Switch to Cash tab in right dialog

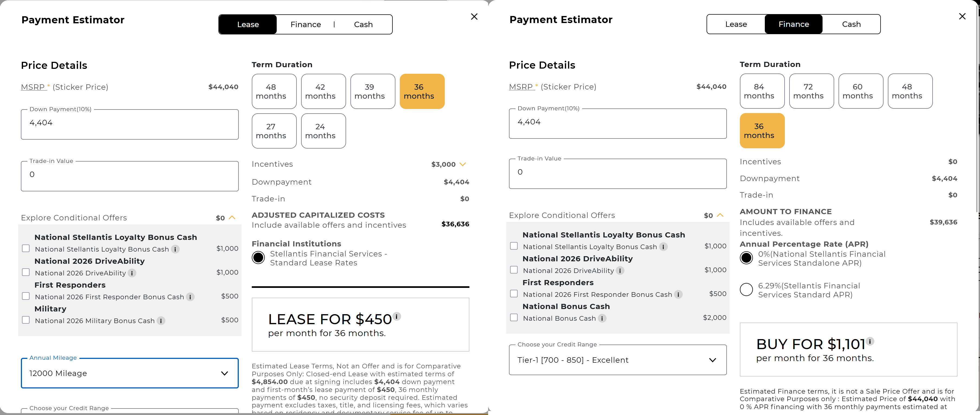coord(852,24)
